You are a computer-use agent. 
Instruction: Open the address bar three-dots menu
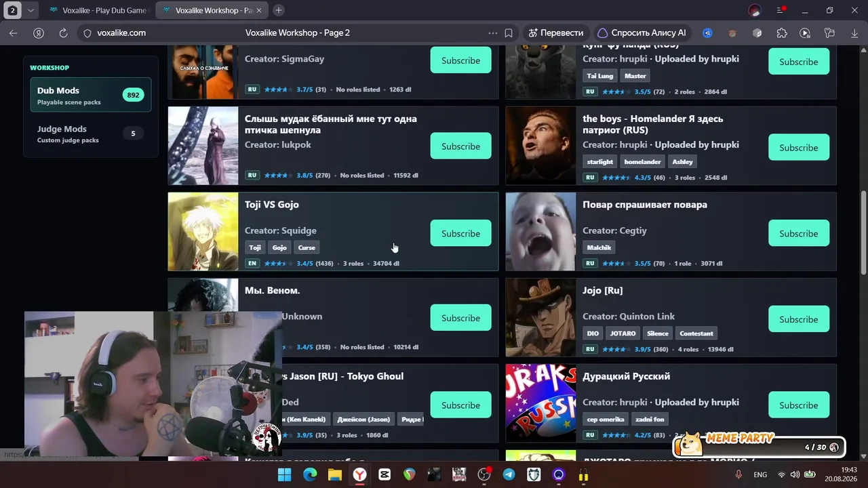[x=493, y=33]
